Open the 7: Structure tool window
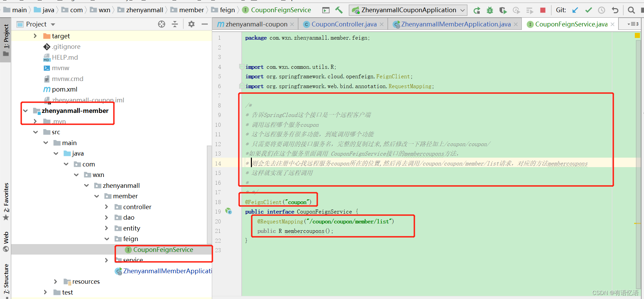 pos(6,279)
